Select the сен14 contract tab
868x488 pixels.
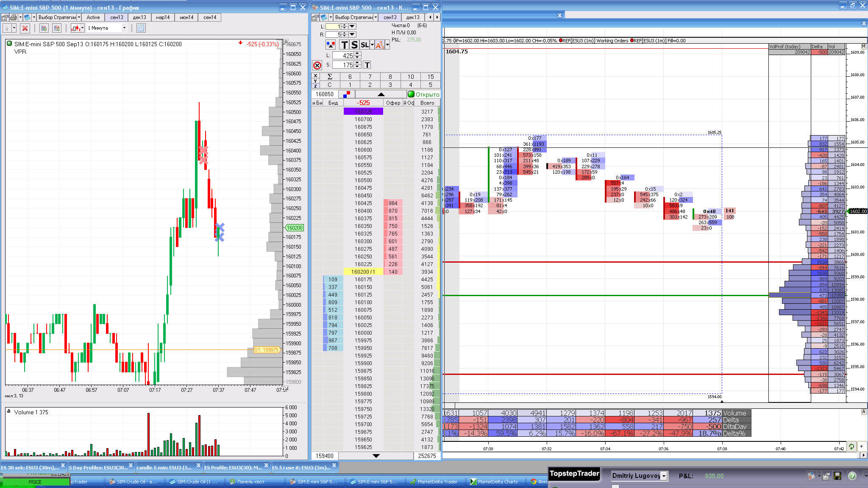(x=210, y=17)
